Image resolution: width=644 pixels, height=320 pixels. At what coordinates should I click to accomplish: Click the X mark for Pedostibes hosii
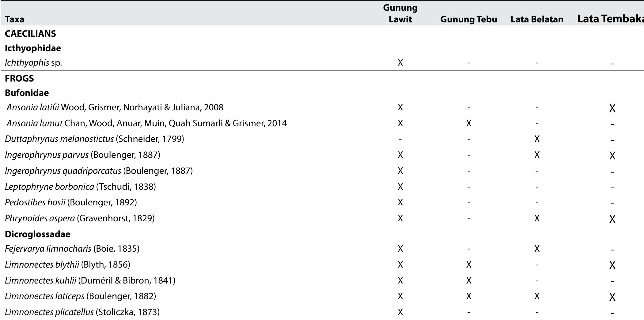(x=401, y=202)
